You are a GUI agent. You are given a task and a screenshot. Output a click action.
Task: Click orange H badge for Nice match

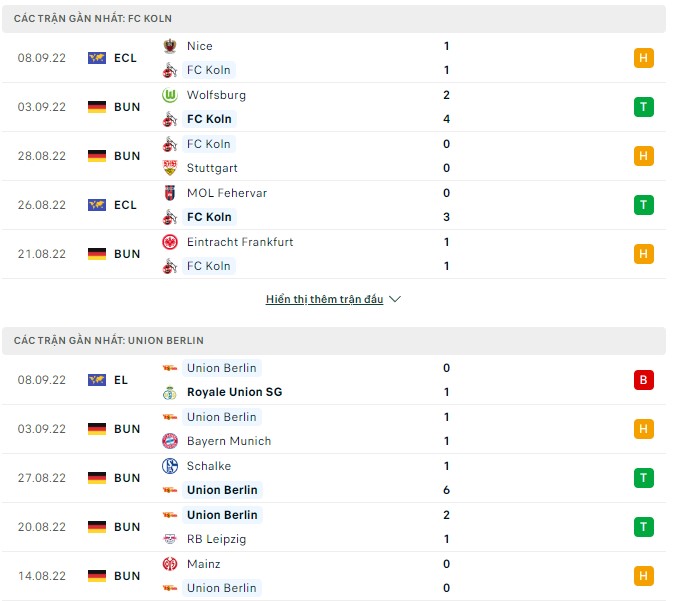(643, 58)
